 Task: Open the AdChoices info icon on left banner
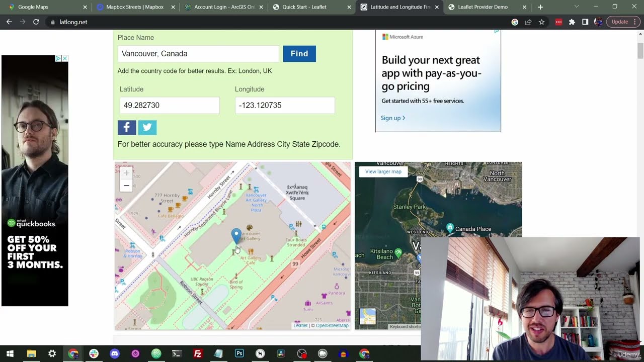(x=58, y=58)
